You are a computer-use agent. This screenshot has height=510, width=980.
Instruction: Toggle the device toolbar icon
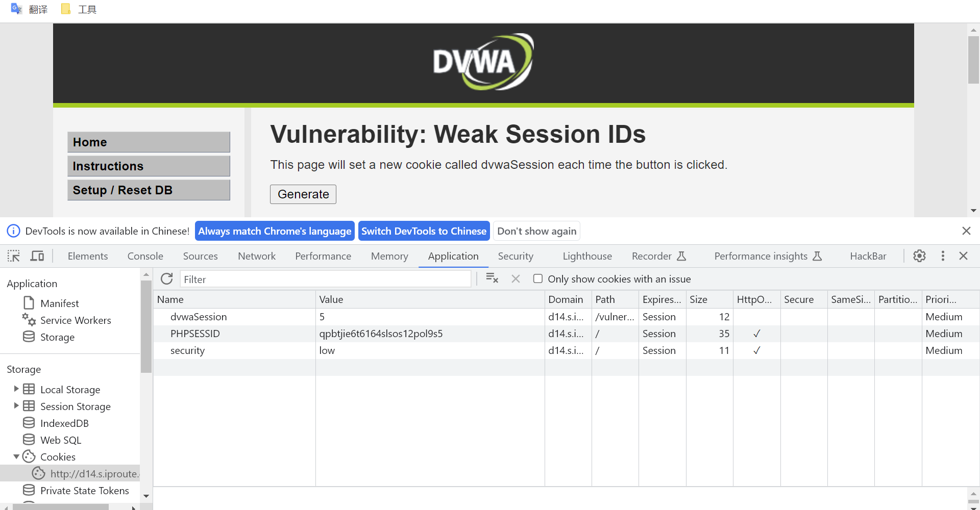click(37, 256)
